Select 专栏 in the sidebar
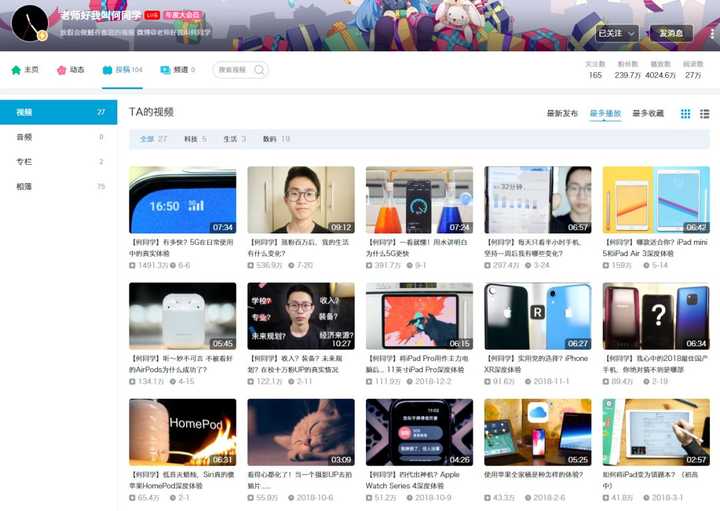The image size is (720, 511). pyautogui.click(x=59, y=162)
